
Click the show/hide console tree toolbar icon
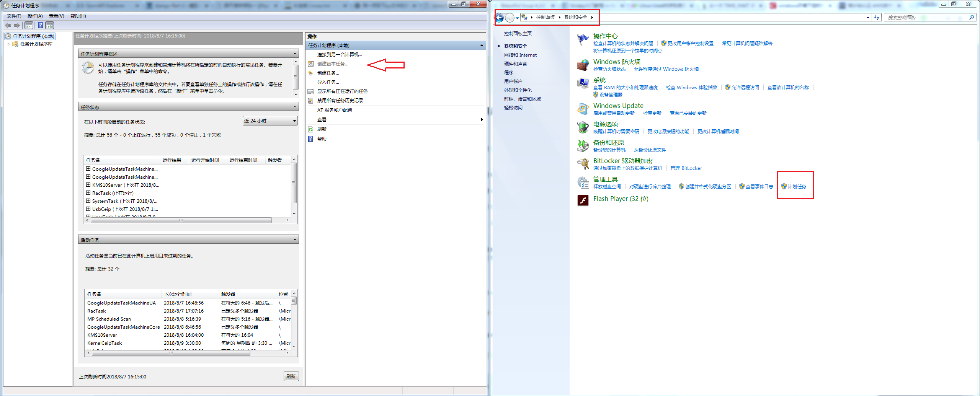point(29,25)
